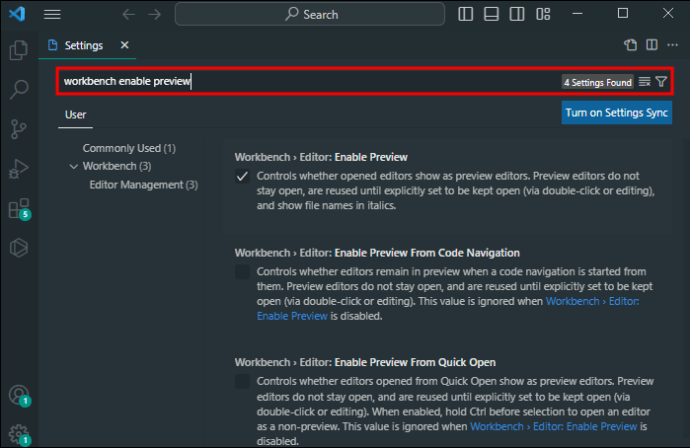
Task: Enable Preview From Quick Open checkbox
Action: pyautogui.click(x=242, y=382)
